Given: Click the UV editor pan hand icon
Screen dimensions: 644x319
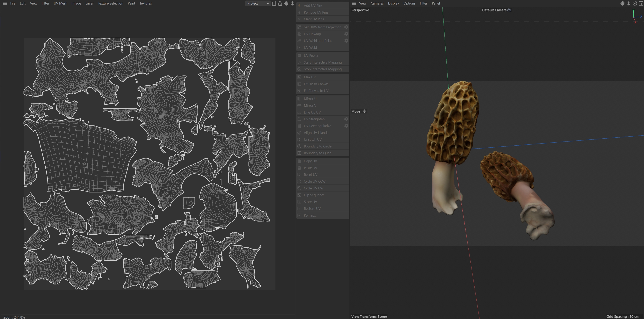Looking at the screenshot, I should 286,3.
